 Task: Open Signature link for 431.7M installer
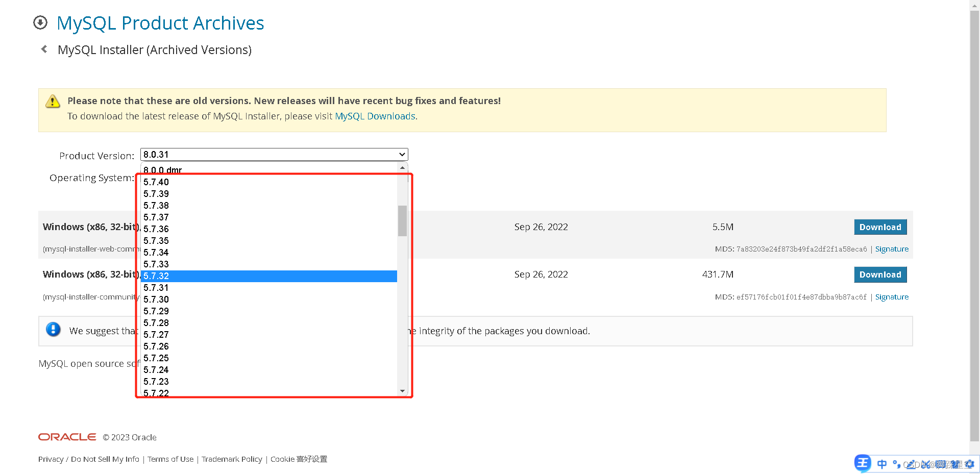(x=892, y=297)
